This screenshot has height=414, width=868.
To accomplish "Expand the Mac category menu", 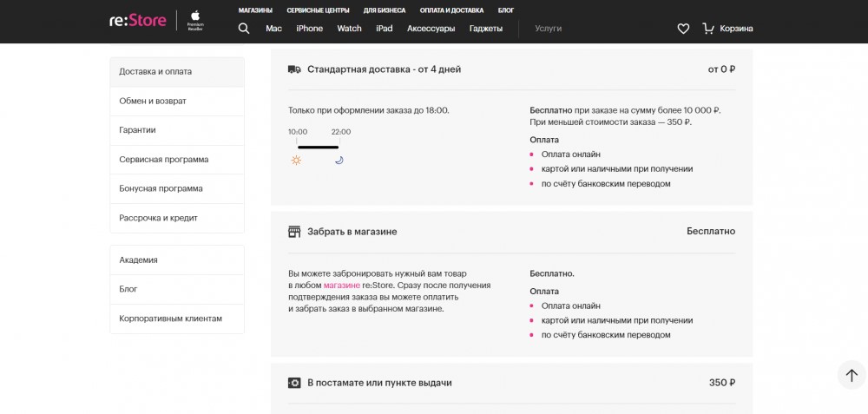I will point(273,29).
